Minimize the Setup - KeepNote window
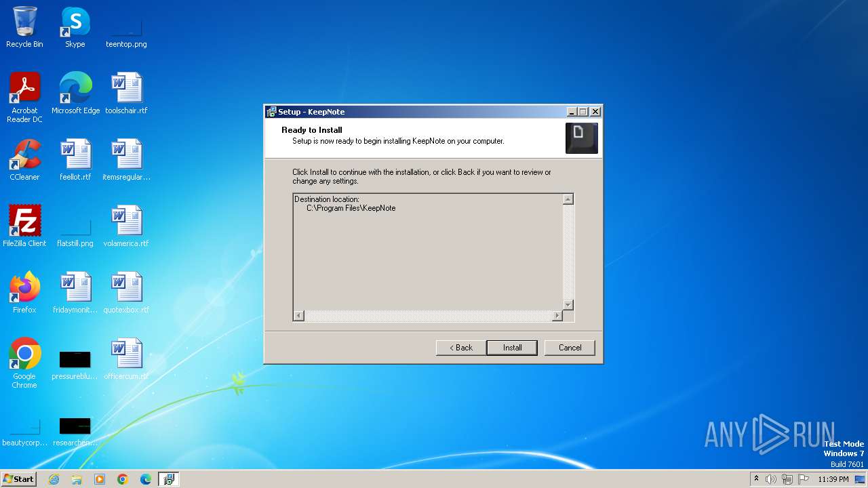Screen dimensions: 868x488 [x=572, y=112]
